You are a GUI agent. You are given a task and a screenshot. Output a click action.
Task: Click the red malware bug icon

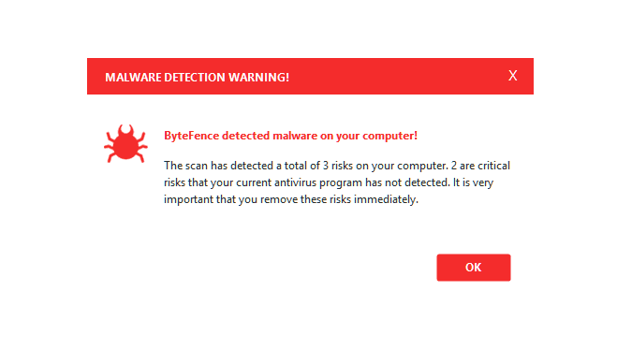click(x=125, y=143)
